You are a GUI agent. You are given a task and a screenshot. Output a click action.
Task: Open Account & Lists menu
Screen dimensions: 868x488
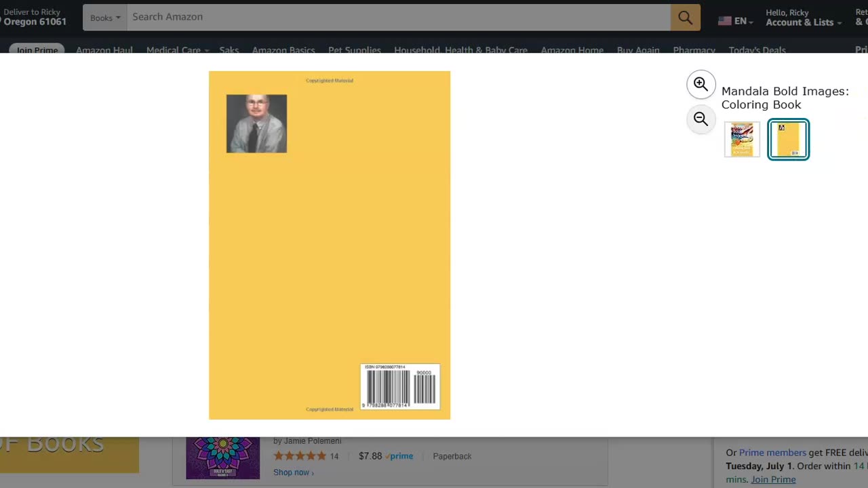pyautogui.click(x=804, y=18)
